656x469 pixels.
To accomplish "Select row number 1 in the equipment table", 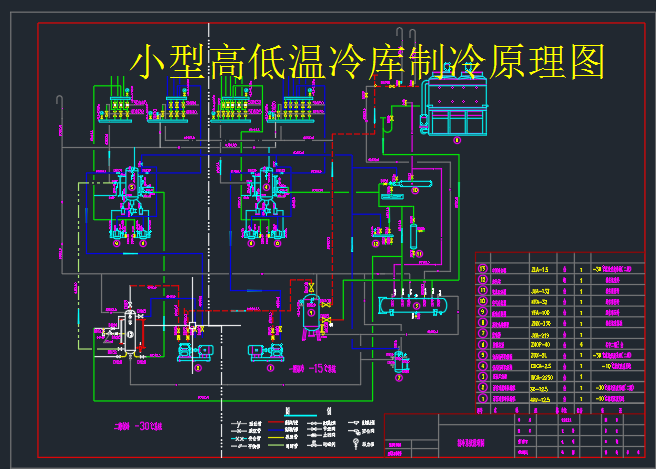I will click(x=483, y=398).
